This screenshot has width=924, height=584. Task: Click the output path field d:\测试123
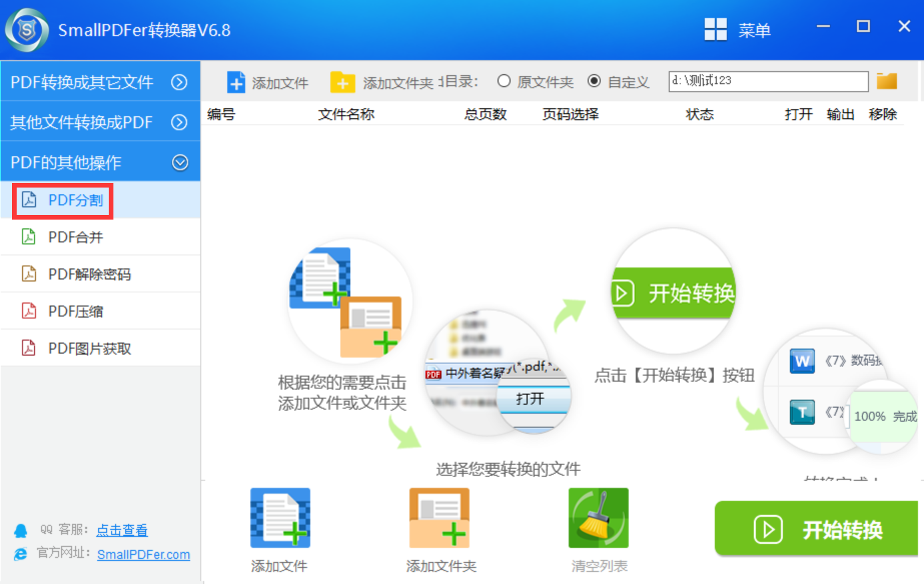pyautogui.click(x=769, y=81)
